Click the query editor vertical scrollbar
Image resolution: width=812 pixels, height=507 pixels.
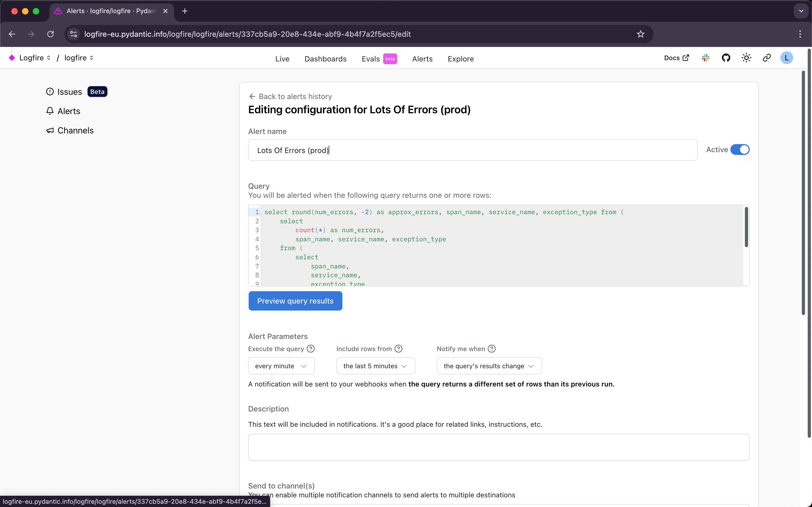click(746, 227)
